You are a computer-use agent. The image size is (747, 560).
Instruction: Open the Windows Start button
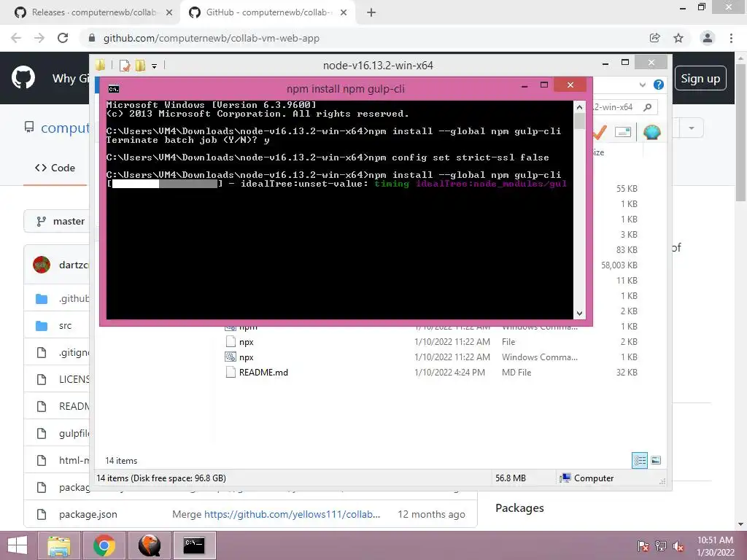[x=18, y=545]
